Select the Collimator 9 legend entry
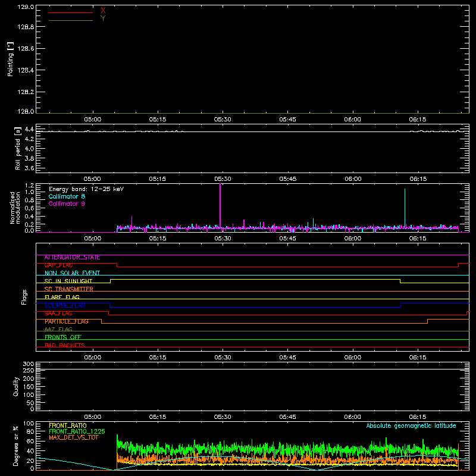Viewport: 476px width, 476px height. pyautogui.click(x=67, y=203)
